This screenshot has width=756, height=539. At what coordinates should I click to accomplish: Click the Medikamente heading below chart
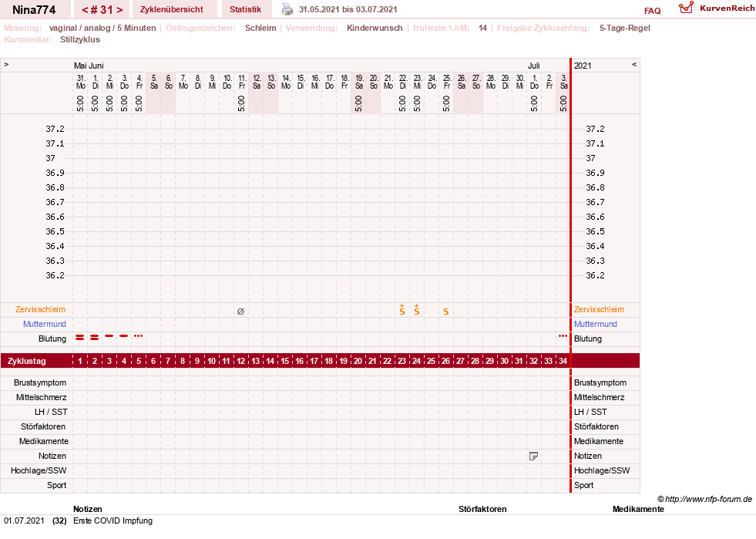pyautogui.click(x=638, y=509)
